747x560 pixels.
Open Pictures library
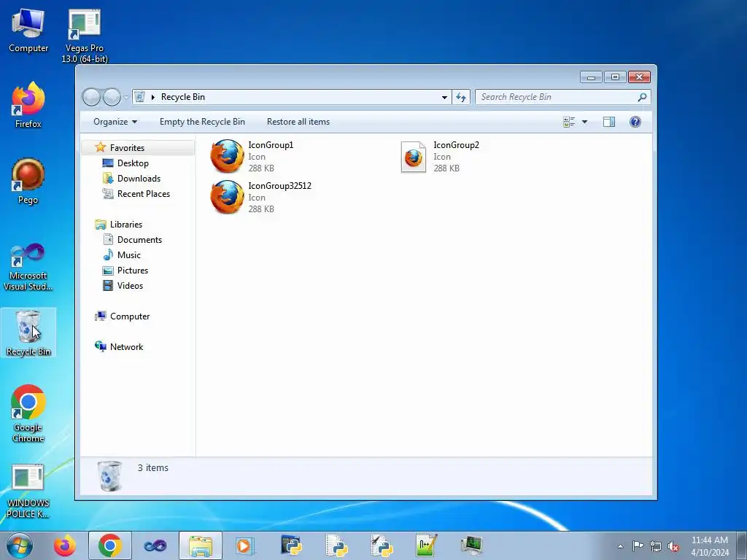133,271
